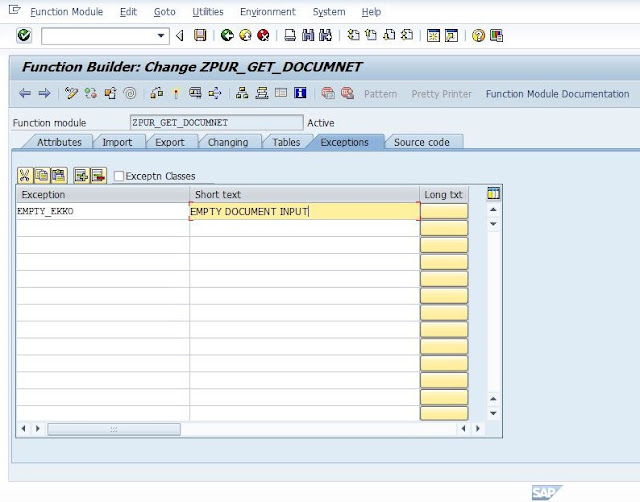
Task: Click the horizontal scrollbar thumb under Exception column
Action: (114, 429)
